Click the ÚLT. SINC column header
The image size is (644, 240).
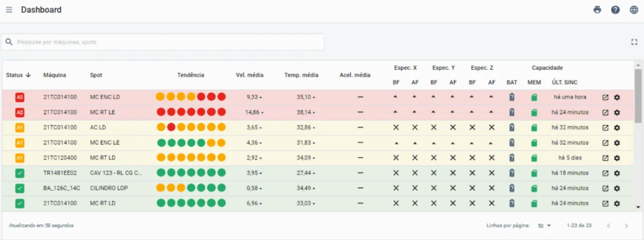tap(565, 83)
